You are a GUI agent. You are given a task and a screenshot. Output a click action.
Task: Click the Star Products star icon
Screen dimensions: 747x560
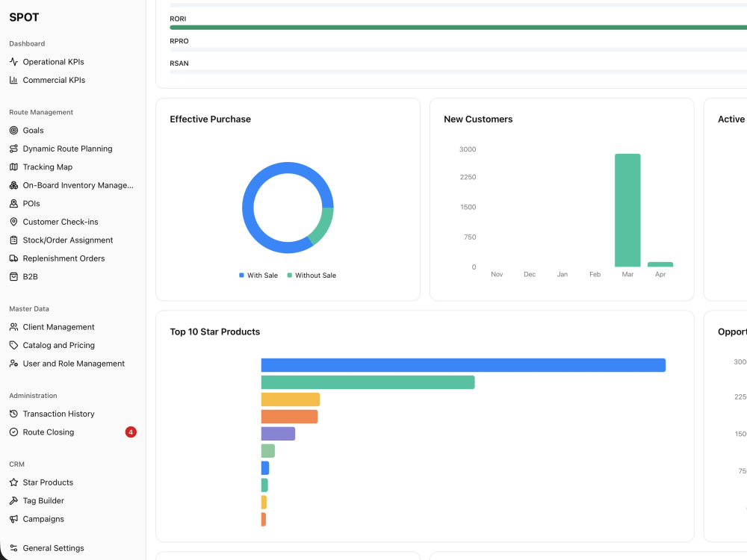point(13,482)
